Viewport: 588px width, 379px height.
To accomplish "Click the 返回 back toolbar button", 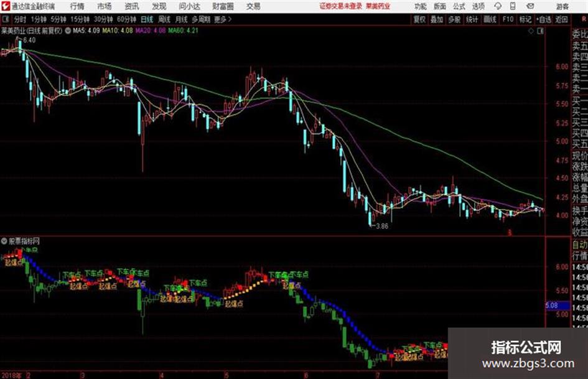I will 561,19.
